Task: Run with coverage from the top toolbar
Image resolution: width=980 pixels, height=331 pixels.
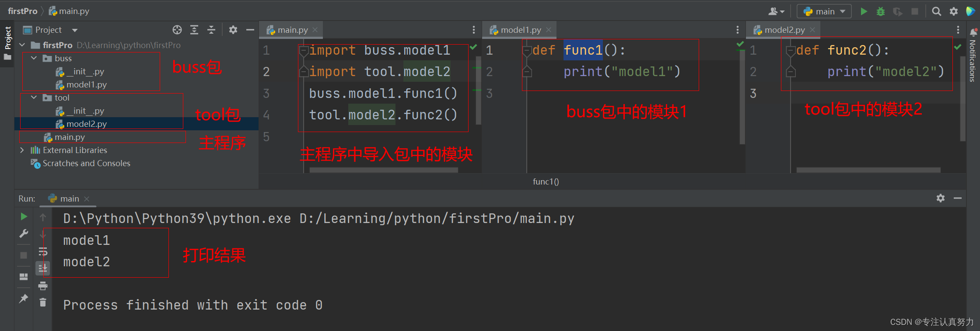Action: pyautogui.click(x=897, y=11)
